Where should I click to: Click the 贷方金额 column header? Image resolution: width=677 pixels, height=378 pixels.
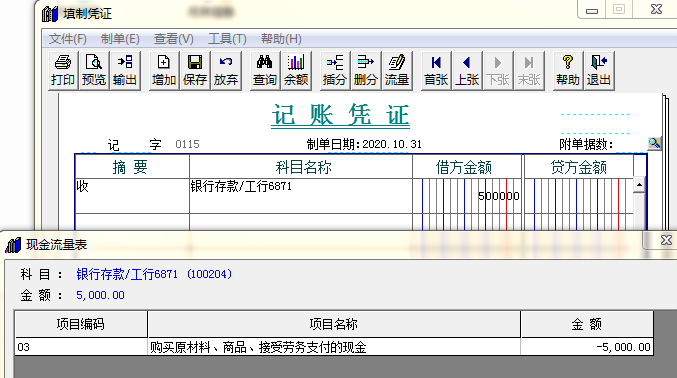coord(579,167)
